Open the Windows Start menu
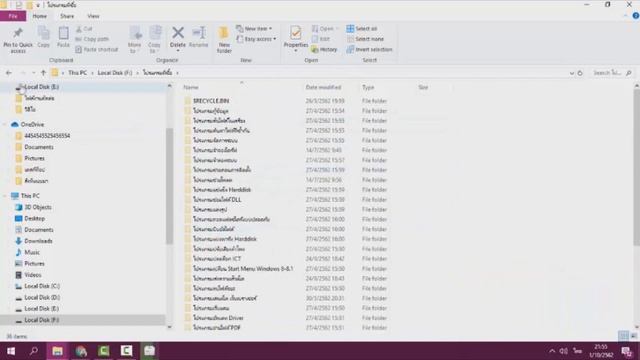Image resolution: width=640 pixels, height=360 pixels. point(11,351)
